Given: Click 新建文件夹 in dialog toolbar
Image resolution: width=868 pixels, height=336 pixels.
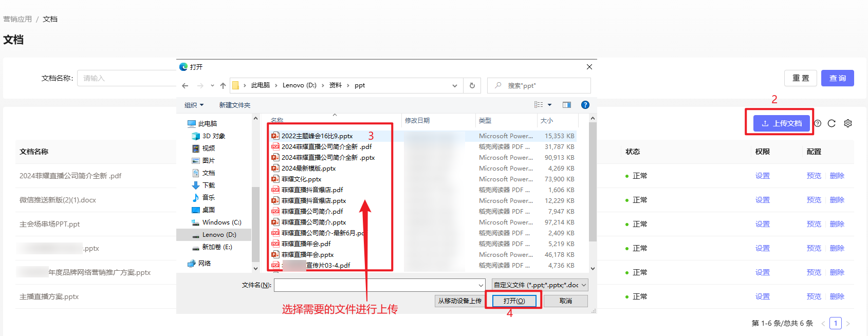Looking at the screenshot, I should (x=234, y=105).
